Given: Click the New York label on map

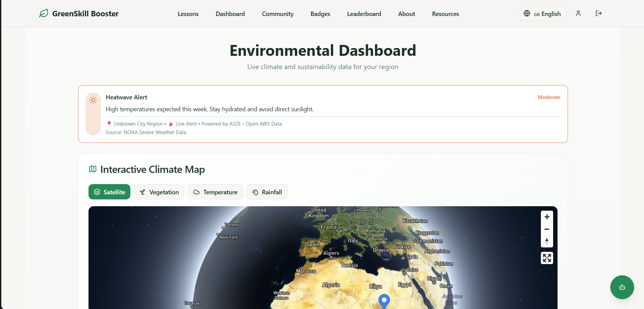Looking at the screenshot, I should point(229,237).
